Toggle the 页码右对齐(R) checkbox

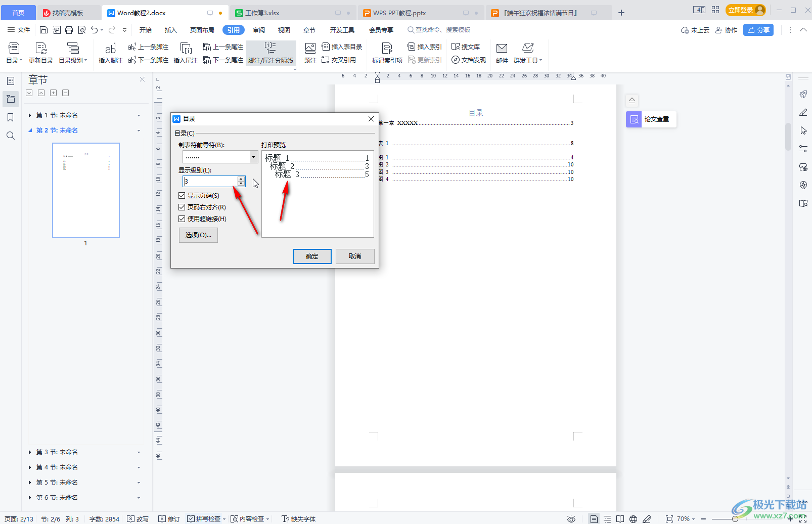(x=182, y=207)
